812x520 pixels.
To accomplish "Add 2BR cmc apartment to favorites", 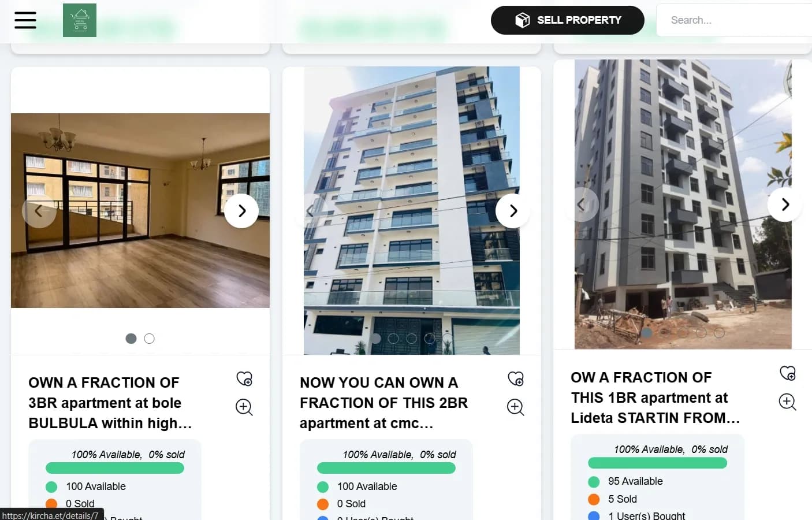I will 516,378.
